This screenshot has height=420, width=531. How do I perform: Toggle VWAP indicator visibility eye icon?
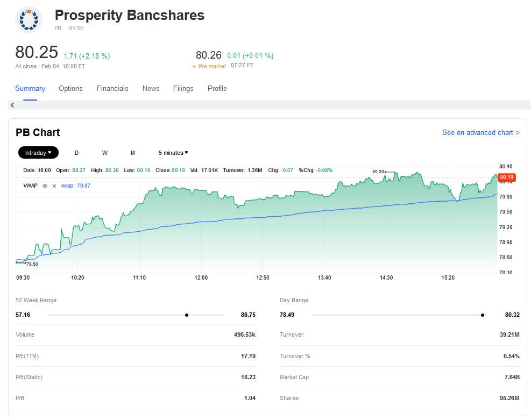45,186
